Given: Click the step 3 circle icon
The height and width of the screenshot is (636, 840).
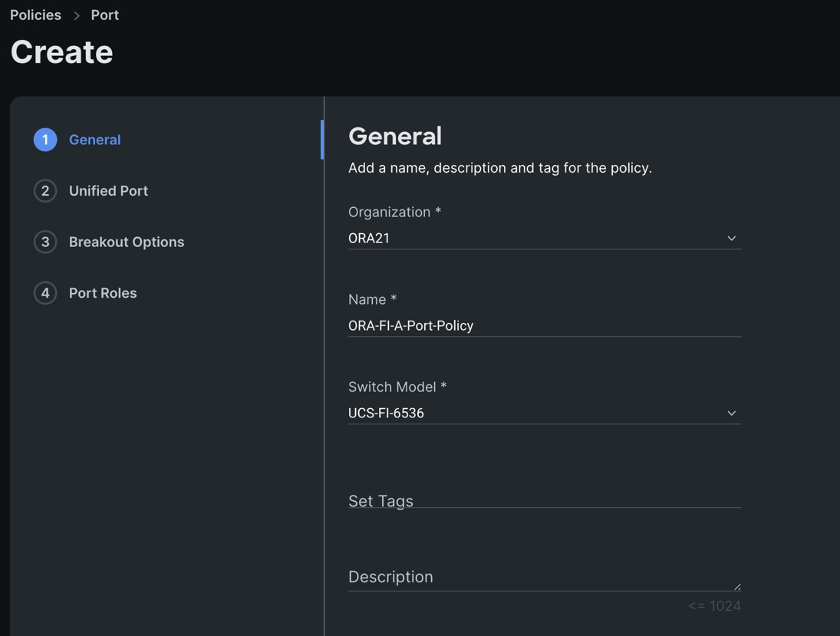Looking at the screenshot, I should (45, 242).
